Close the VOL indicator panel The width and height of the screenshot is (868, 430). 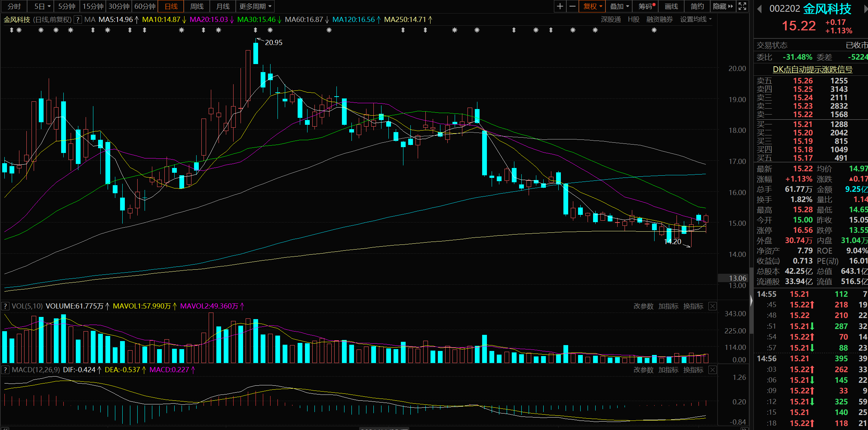click(712, 306)
